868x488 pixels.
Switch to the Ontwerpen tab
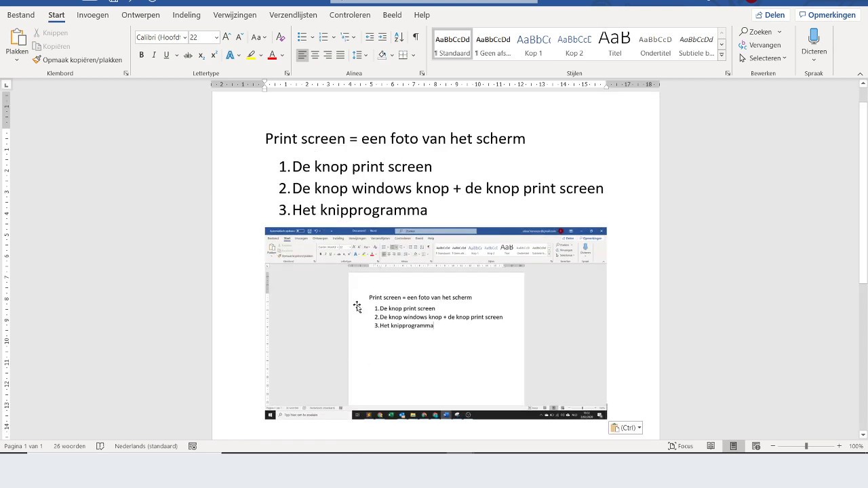click(x=140, y=15)
